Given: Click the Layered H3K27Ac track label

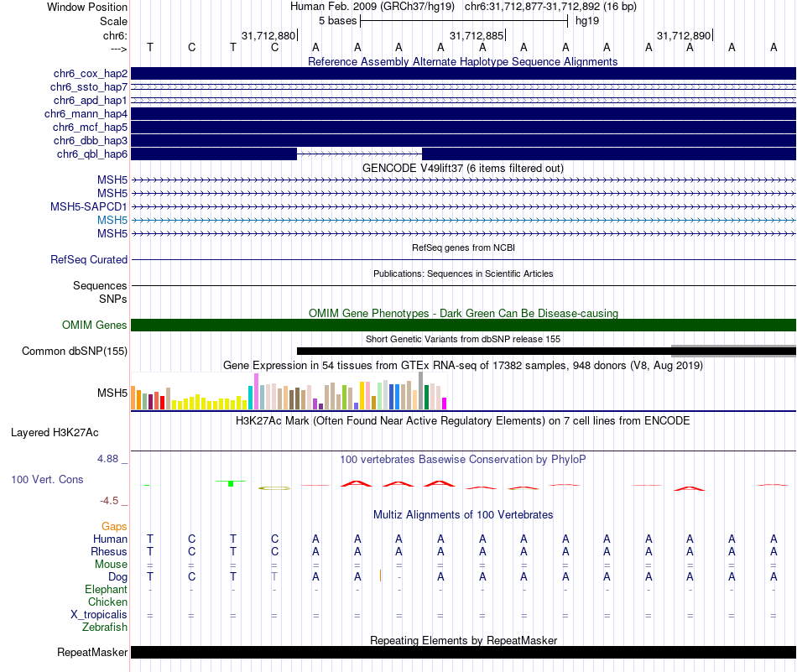Looking at the screenshot, I should click(55, 433).
